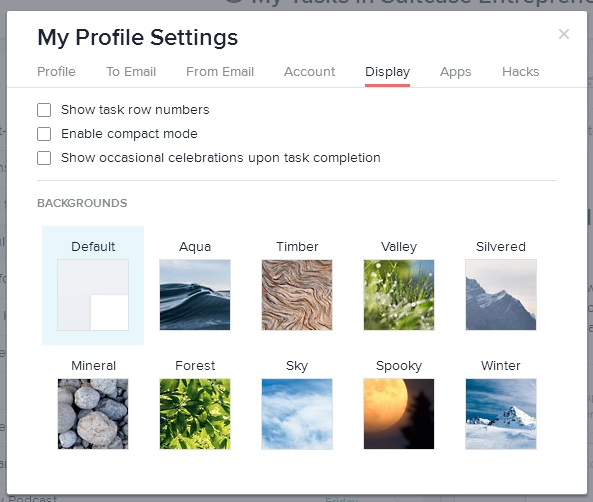
Task: Open the Hacks tab
Action: point(520,71)
